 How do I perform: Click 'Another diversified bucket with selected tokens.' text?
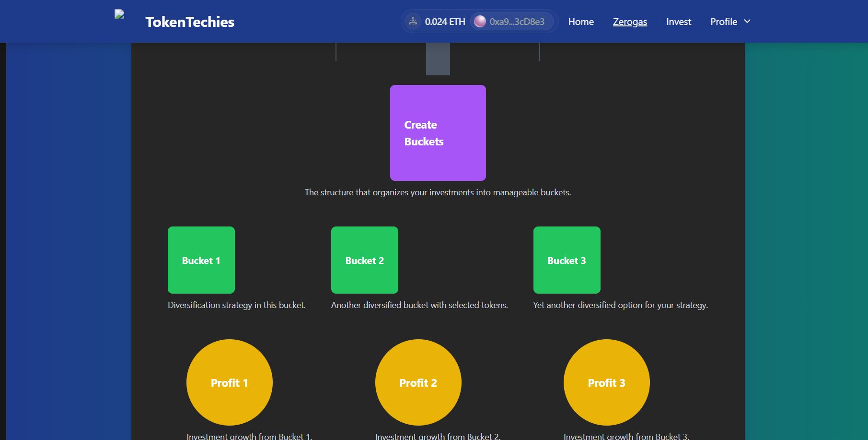click(419, 305)
